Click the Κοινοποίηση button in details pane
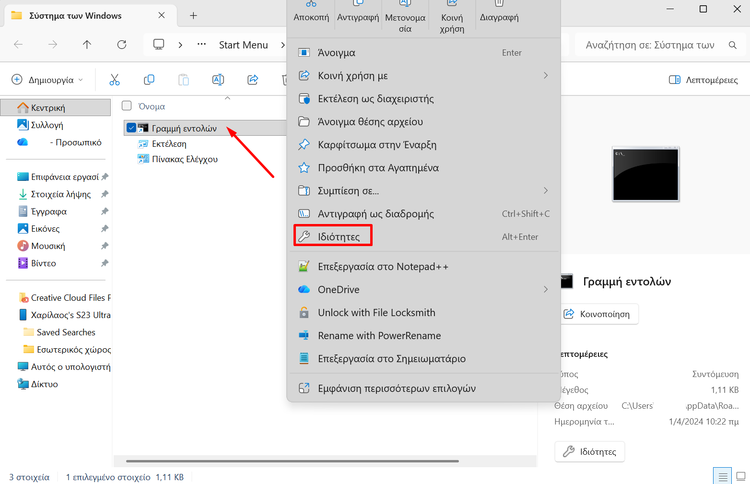 597,313
